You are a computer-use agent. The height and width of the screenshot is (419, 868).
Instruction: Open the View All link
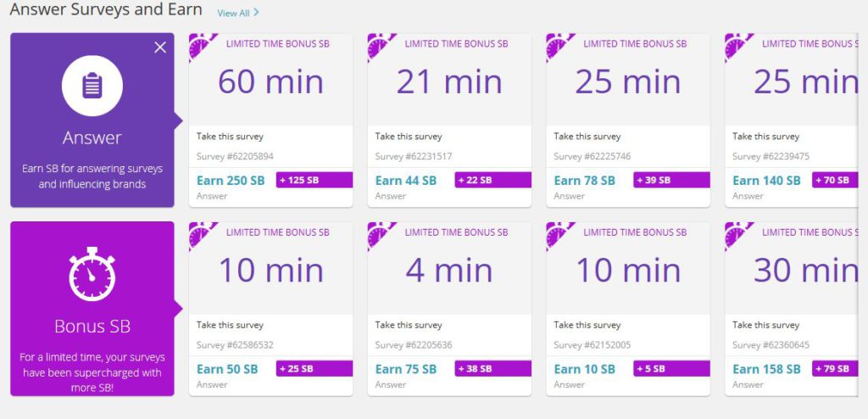234,13
